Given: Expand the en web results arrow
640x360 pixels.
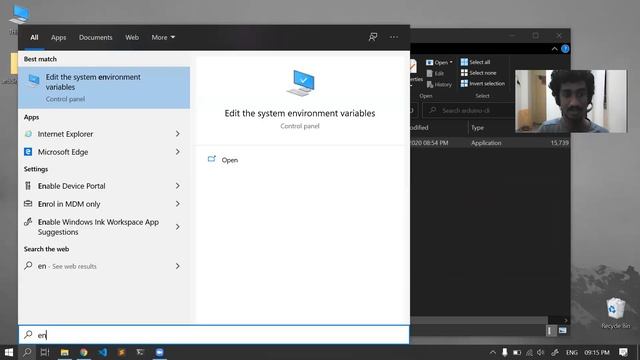Looking at the screenshot, I should pyautogui.click(x=178, y=266).
